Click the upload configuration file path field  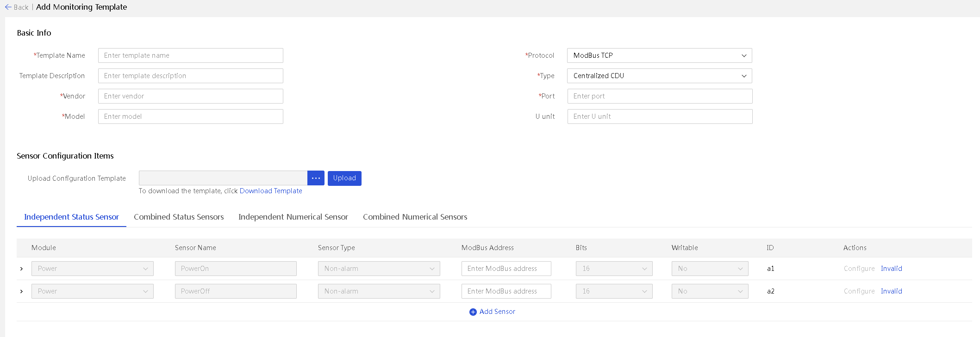[223, 178]
